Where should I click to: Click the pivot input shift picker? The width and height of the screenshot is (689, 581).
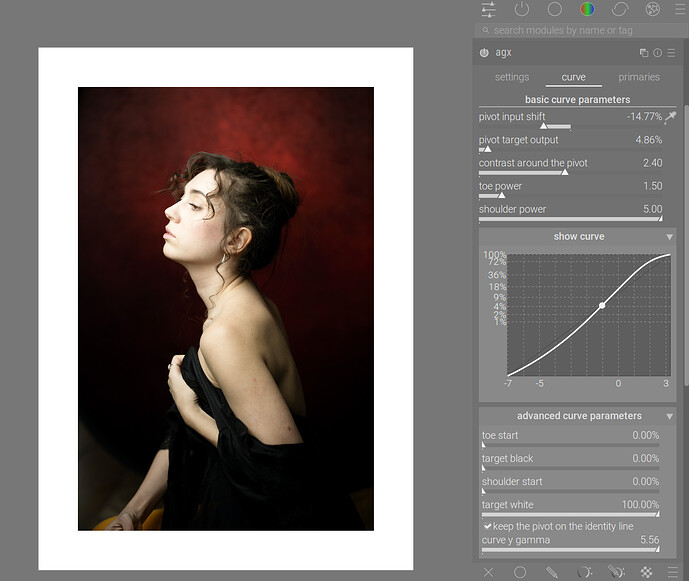point(670,117)
